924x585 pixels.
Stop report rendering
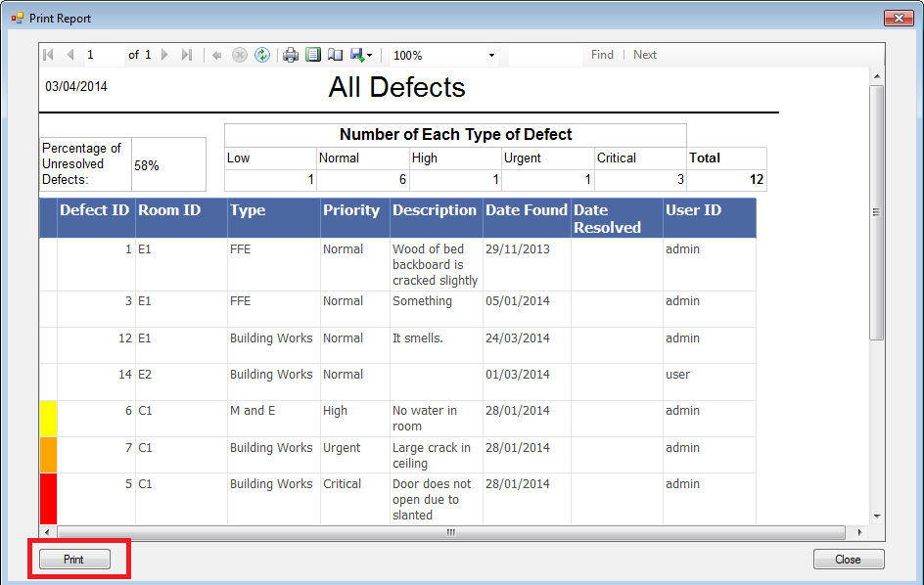point(239,56)
